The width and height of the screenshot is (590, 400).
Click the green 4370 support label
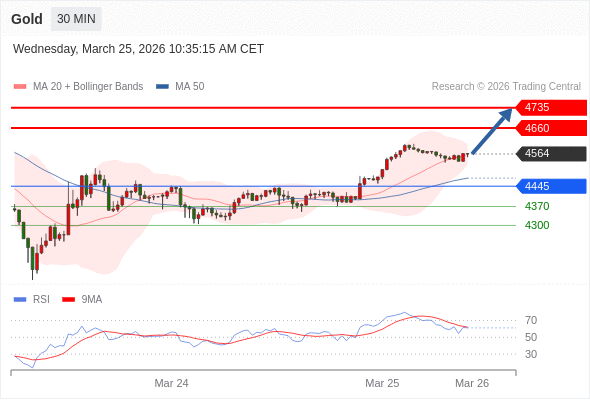click(x=537, y=206)
